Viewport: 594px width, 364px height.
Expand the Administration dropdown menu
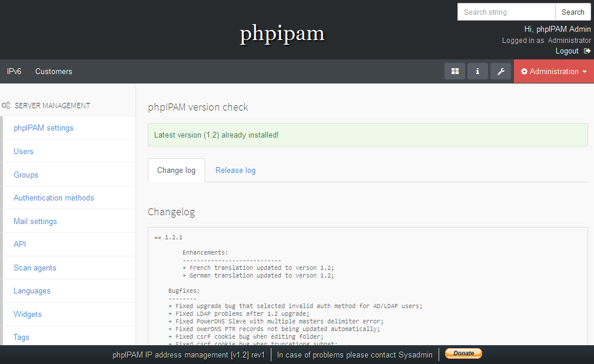point(554,71)
